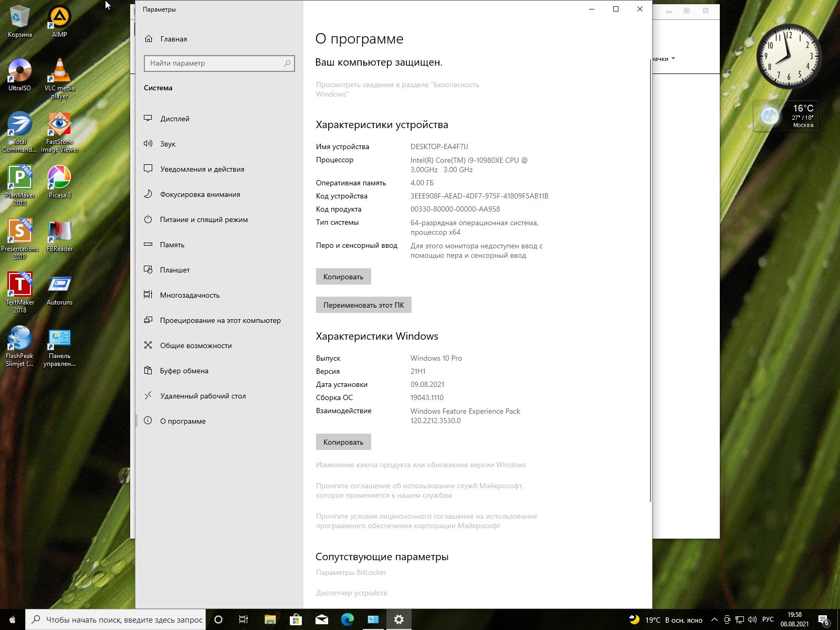
Task: Open the Память settings page
Action: [x=219, y=245]
